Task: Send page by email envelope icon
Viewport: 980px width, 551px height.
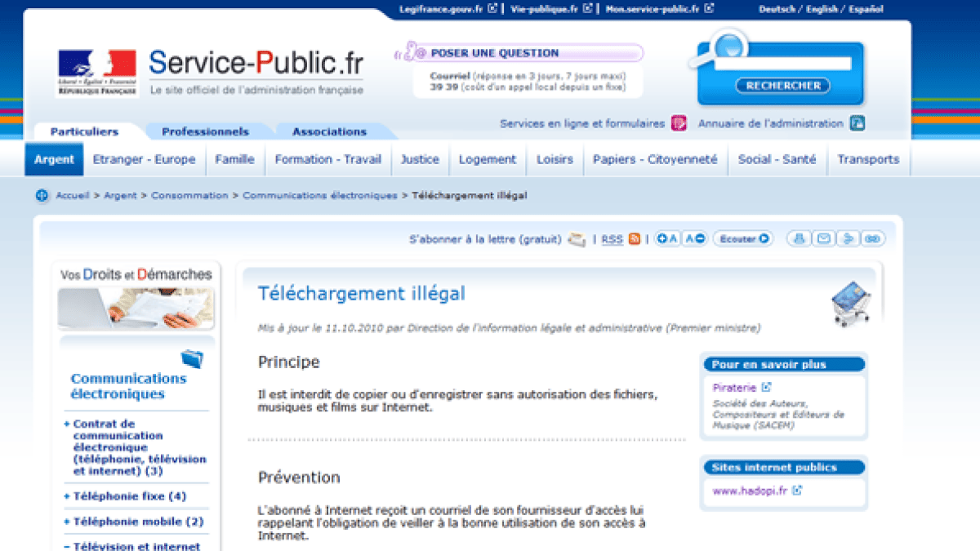Action: (824, 239)
